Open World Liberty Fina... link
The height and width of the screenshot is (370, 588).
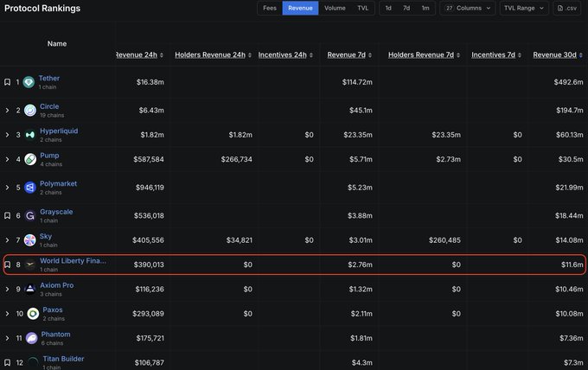pos(73,261)
